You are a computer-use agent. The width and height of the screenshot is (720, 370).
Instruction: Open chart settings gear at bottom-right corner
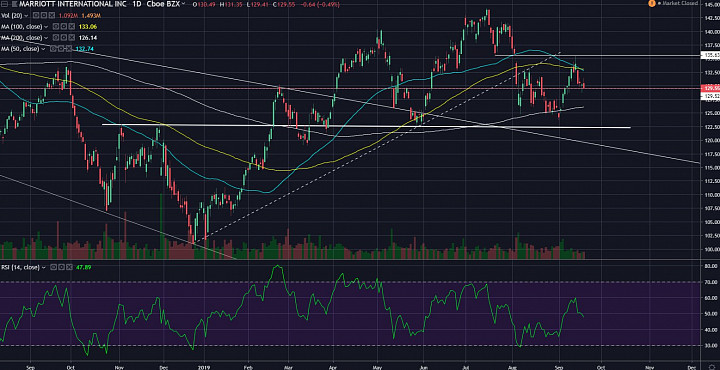point(712,366)
